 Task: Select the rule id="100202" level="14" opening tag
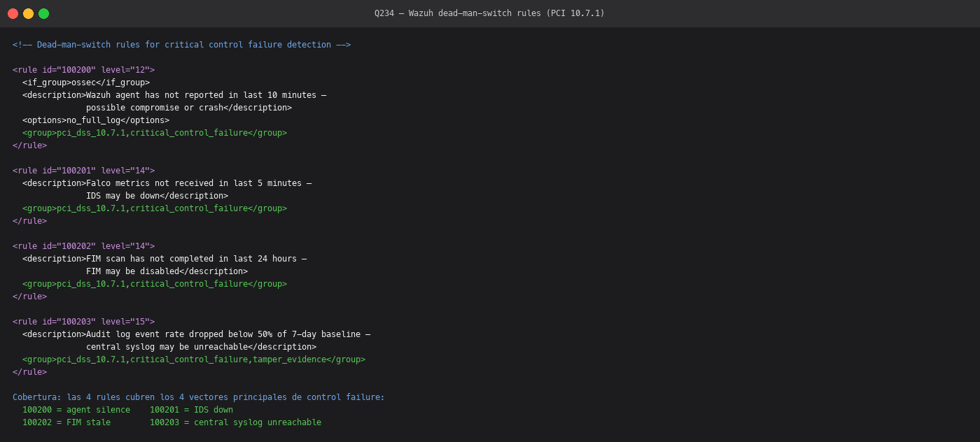[83, 246]
